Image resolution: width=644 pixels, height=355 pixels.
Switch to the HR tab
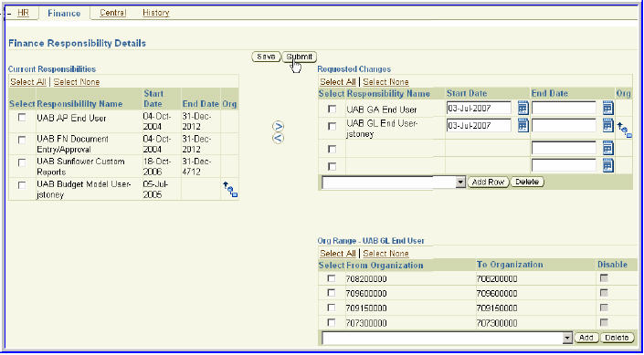[x=24, y=13]
